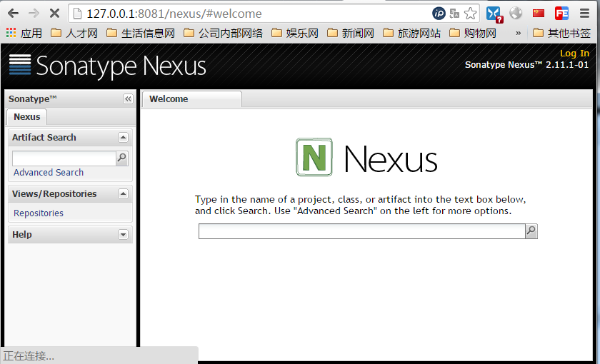This screenshot has height=364, width=600.
Task: Bookmark this page with the star icon
Action: coord(470,14)
